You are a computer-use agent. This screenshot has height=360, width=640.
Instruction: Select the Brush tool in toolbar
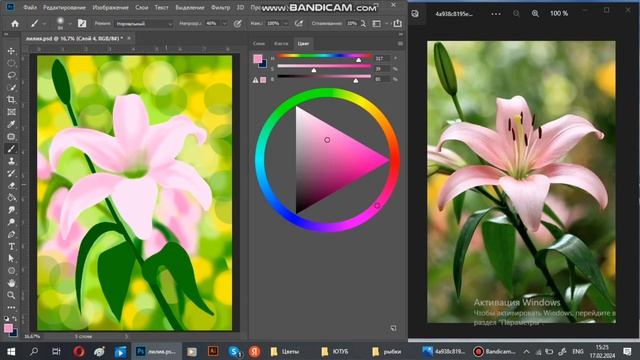click(x=11, y=149)
